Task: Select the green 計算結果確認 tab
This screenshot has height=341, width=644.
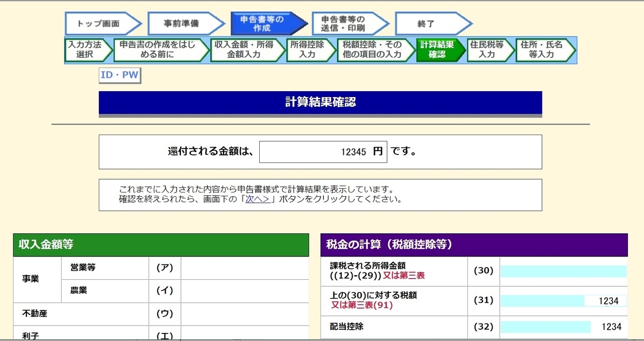Action: pos(437,50)
